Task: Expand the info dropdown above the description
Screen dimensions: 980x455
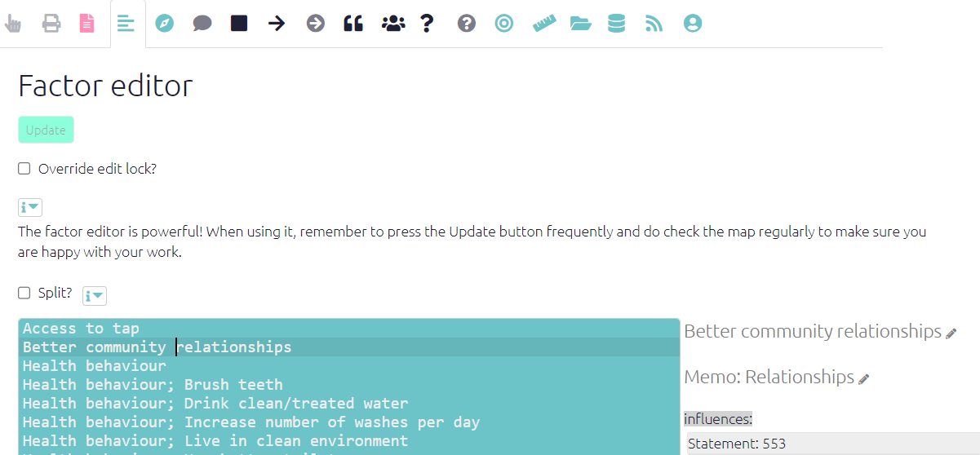Action: 30,207
